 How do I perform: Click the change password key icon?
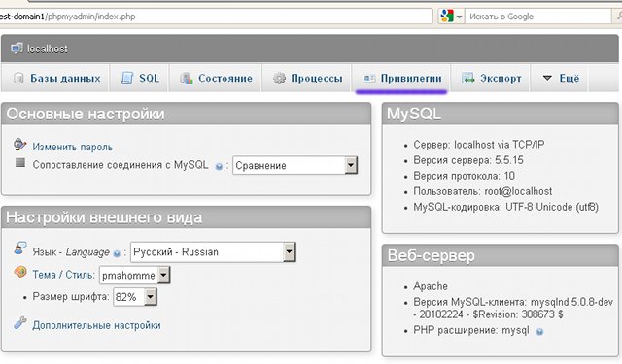[19, 145]
